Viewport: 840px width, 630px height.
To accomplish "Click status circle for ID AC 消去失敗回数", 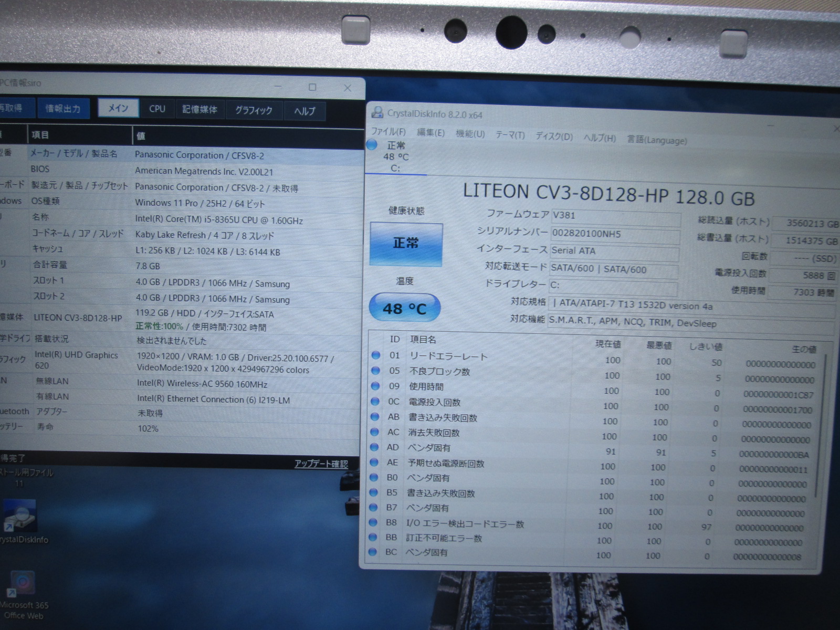I will [375, 432].
